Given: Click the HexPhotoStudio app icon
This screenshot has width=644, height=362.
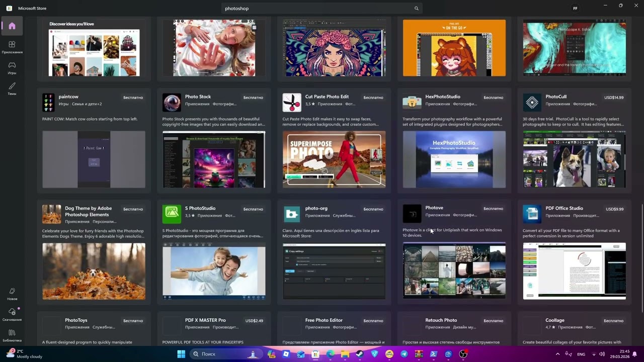Looking at the screenshot, I should 412,103.
